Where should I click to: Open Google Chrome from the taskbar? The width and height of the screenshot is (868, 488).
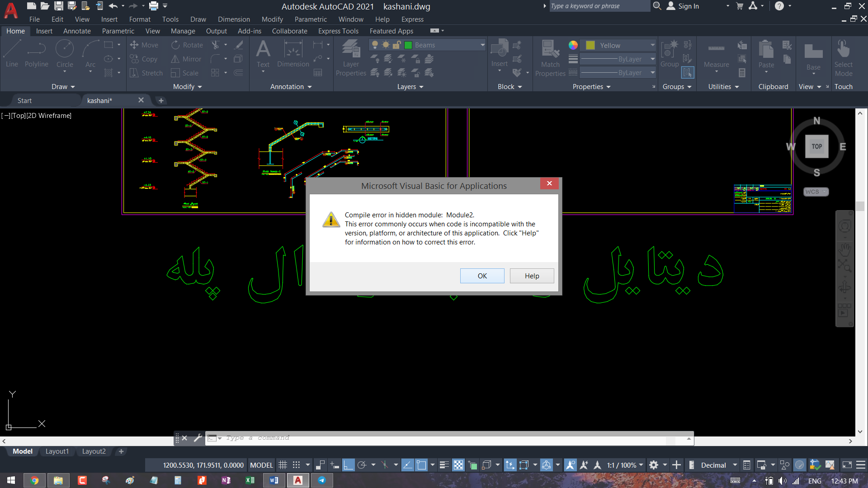click(34, 480)
